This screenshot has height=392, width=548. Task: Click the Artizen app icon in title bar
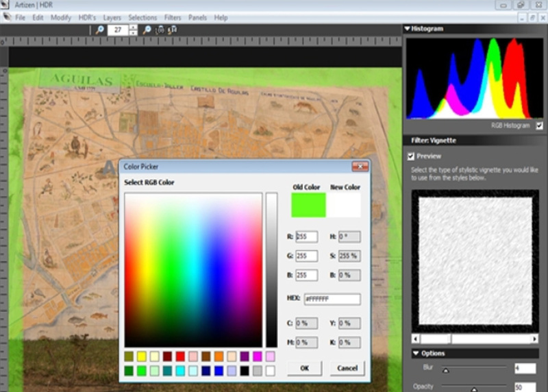pos(5,5)
